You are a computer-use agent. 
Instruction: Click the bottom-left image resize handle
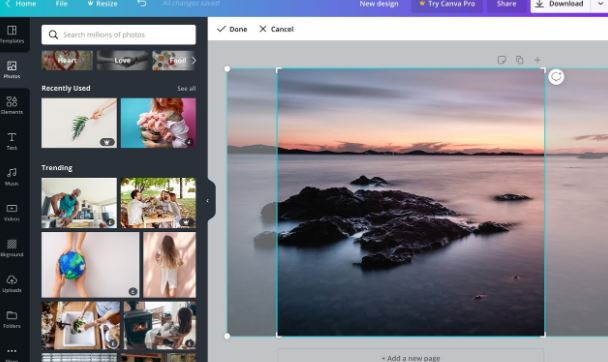click(x=227, y=336)
